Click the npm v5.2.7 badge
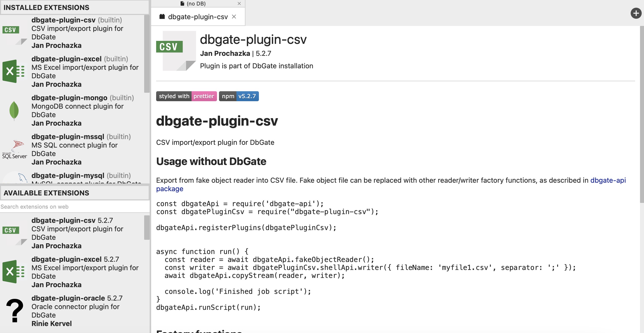Viewport: 644px width, 333px height. [239, 95]
